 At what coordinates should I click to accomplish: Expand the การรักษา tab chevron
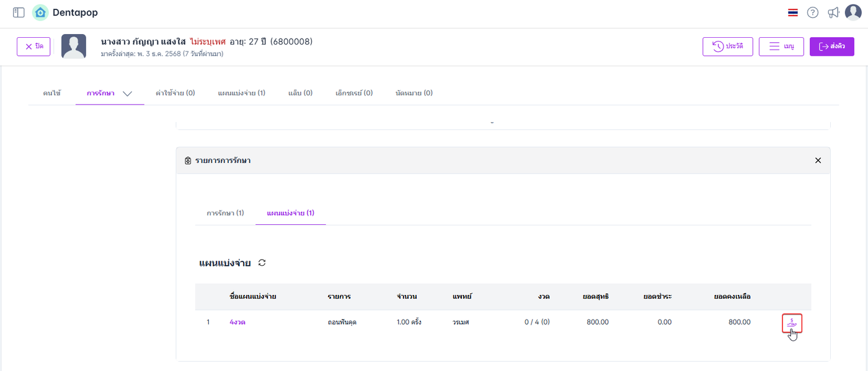tap(128, 94)
